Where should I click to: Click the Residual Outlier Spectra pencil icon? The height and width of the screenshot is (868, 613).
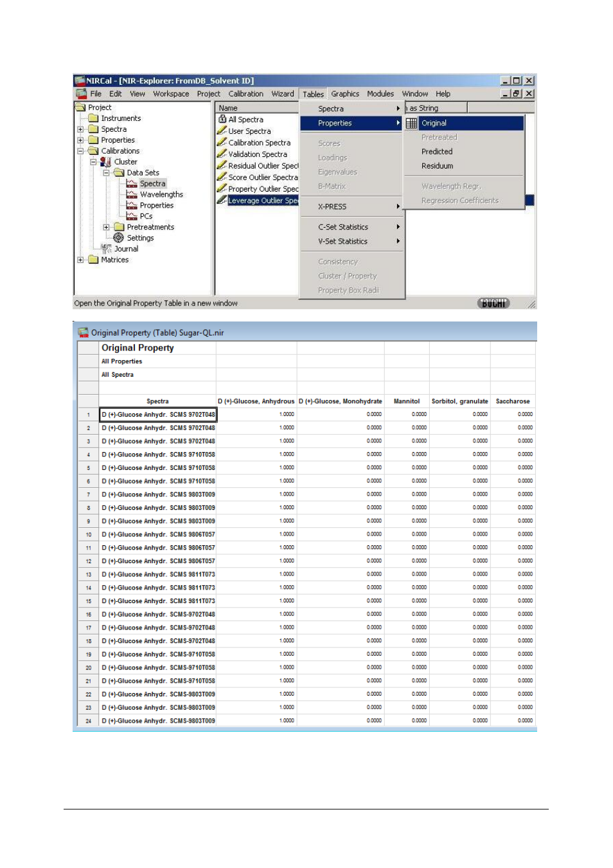click(x=222, y=165)
